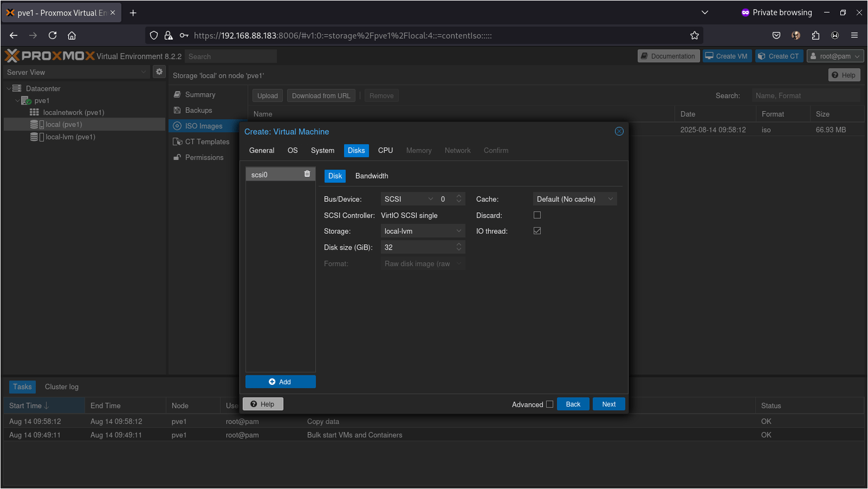
Task: Switch to the CPU wizard tab
Action: pos(385,150)
